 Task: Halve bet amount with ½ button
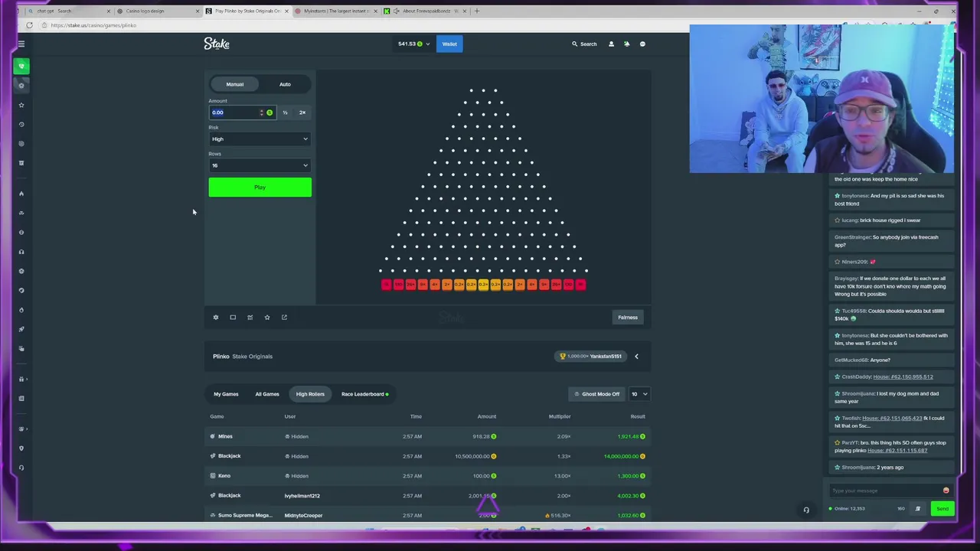coord(285,112)
